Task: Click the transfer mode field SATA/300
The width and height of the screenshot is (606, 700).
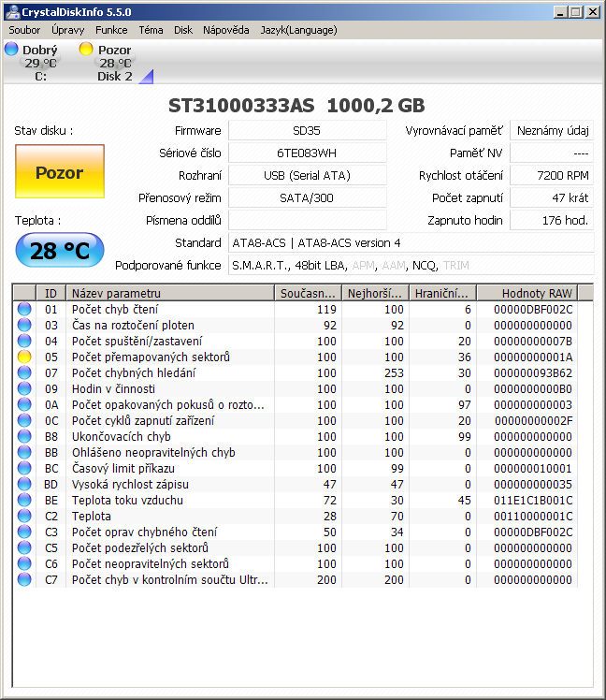Action: [x=307, y=197]
